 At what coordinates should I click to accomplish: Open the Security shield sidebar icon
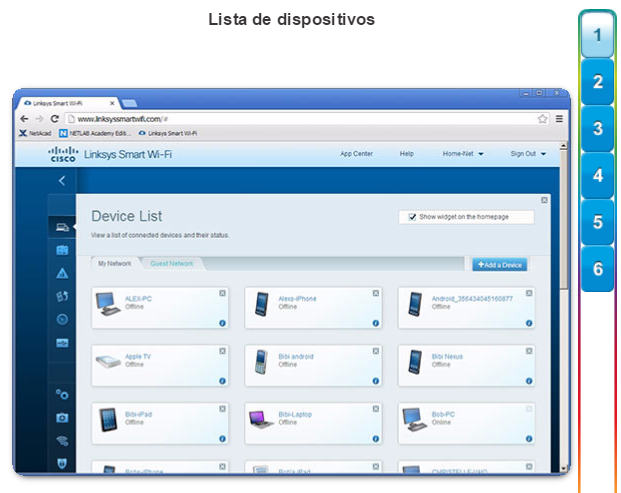click(62, 463)
